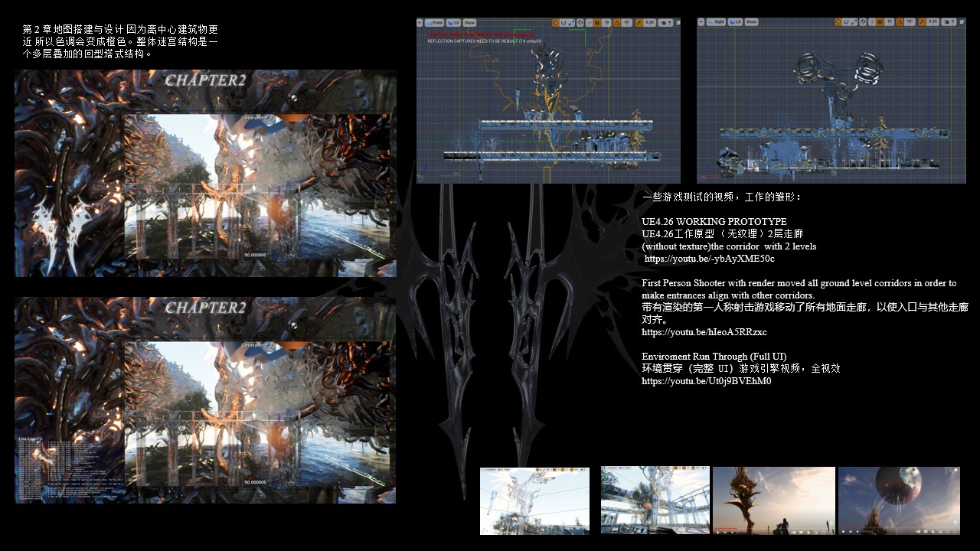This screenshot has width=980, height=551.
Task: Open the youtu.be/Ut0j9BVEhM0 link
Action: [707, 381]
